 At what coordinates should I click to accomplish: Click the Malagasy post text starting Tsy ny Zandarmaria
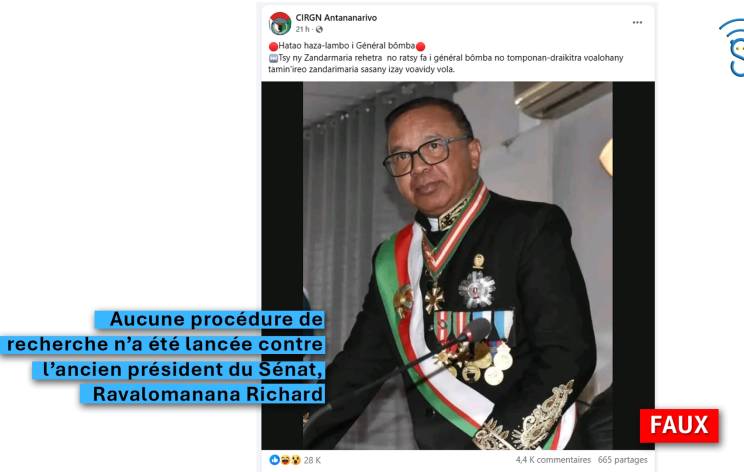pos(446,64)
